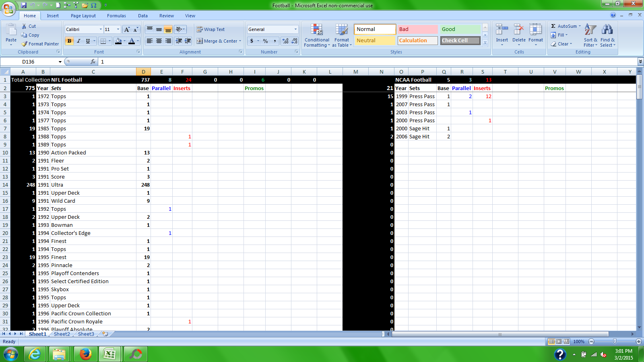The image size is (644, 362).
Task: Expand the Cell Styles gallery
Action: tap(485, 43)
